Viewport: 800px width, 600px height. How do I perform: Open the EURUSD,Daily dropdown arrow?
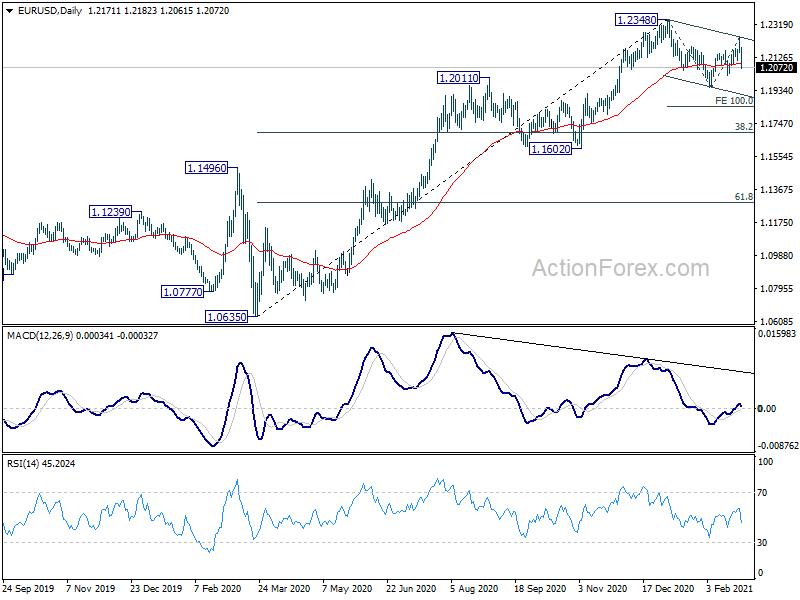(10, 11)
